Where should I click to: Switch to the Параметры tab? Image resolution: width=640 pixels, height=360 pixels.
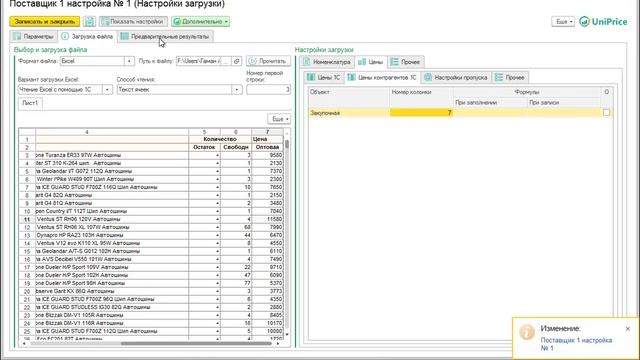[x=33, y=36]
